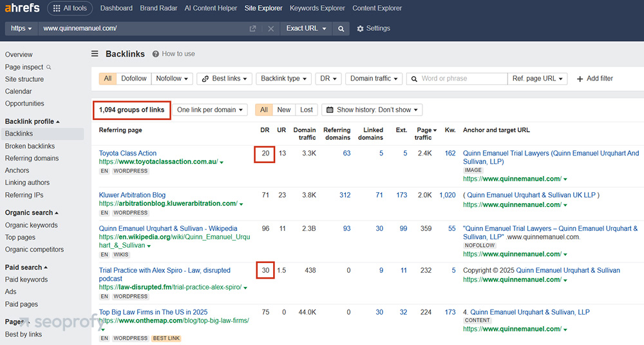
Task: Open Content Explorer
Action: point(377,8)
